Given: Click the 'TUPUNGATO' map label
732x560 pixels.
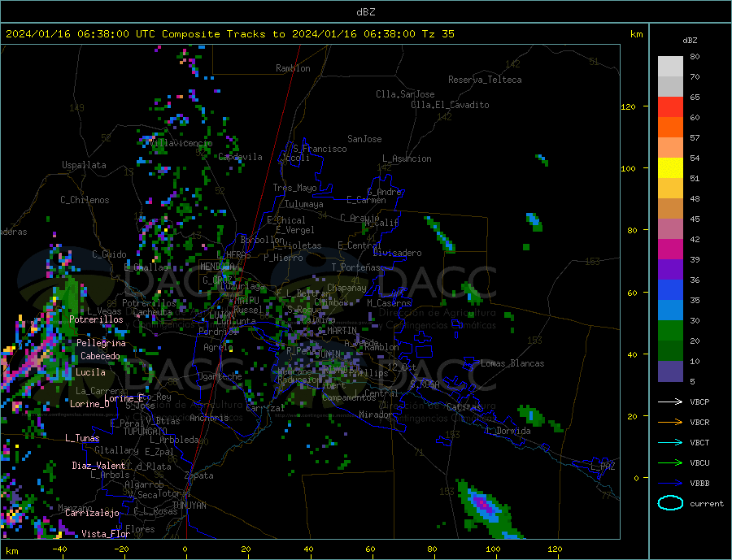Looking at the screenshot, I should (x=146, y=432).
